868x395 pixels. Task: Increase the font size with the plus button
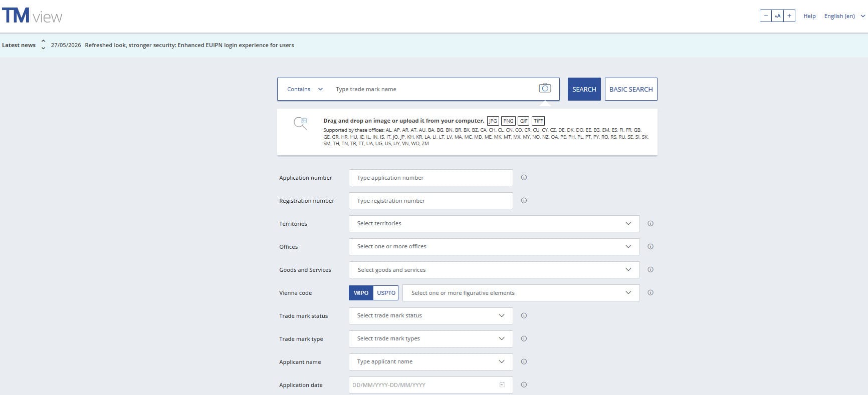tap(789, 16)
